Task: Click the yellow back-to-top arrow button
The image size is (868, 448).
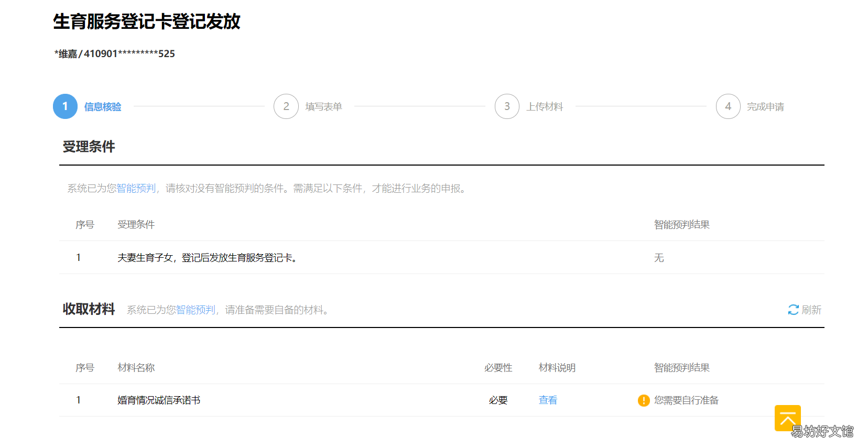Action: pos(787,418)
